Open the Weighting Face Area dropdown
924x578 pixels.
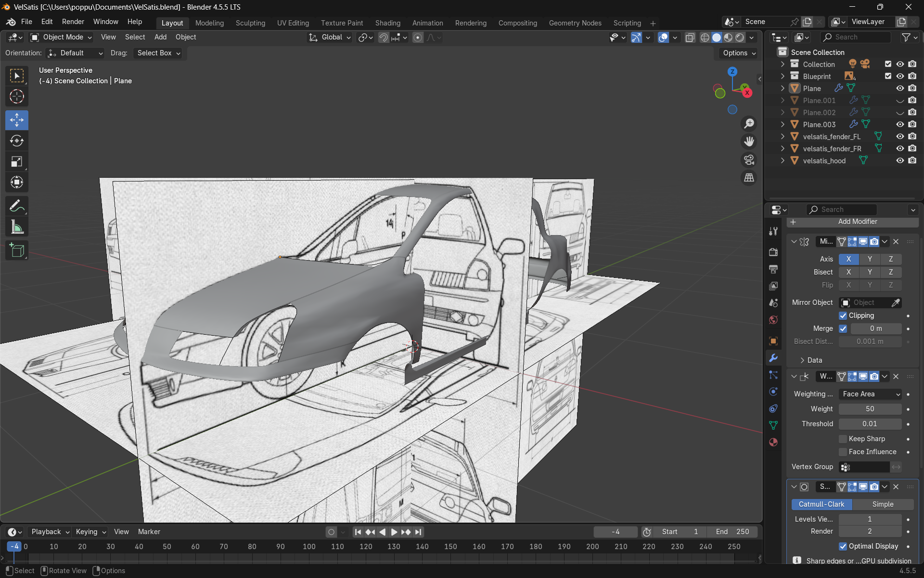[x=870, y=394]
